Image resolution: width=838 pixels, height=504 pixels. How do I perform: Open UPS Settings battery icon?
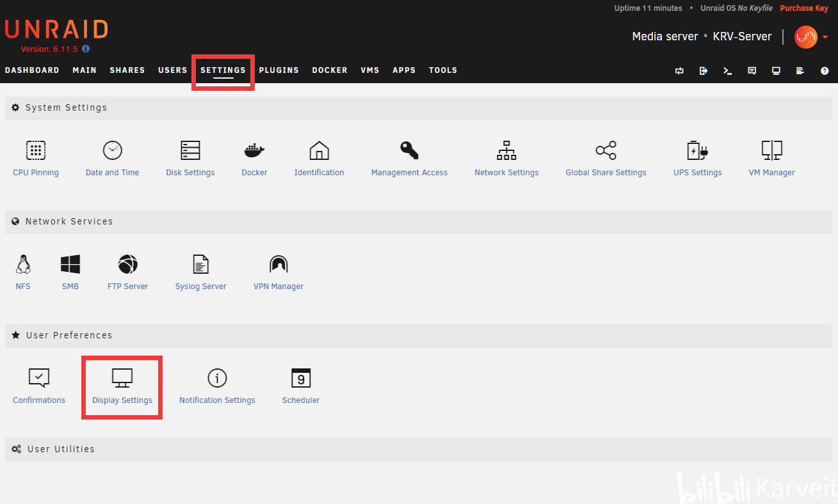[697, 150]
